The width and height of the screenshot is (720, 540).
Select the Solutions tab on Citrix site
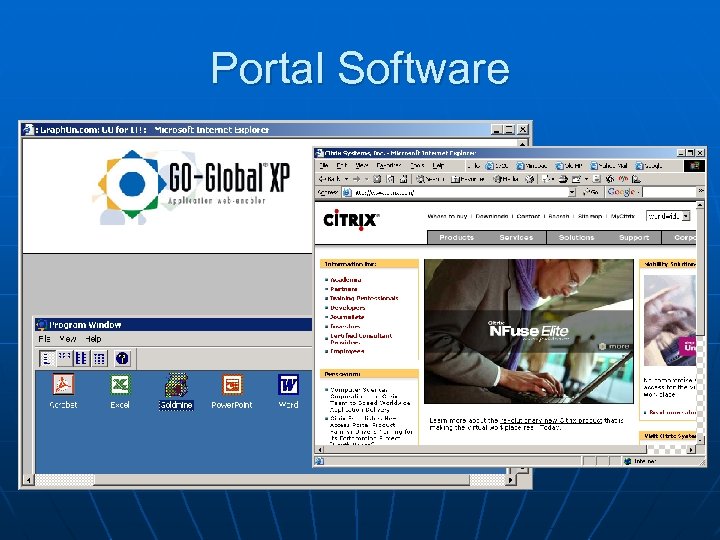coord(576,237)
